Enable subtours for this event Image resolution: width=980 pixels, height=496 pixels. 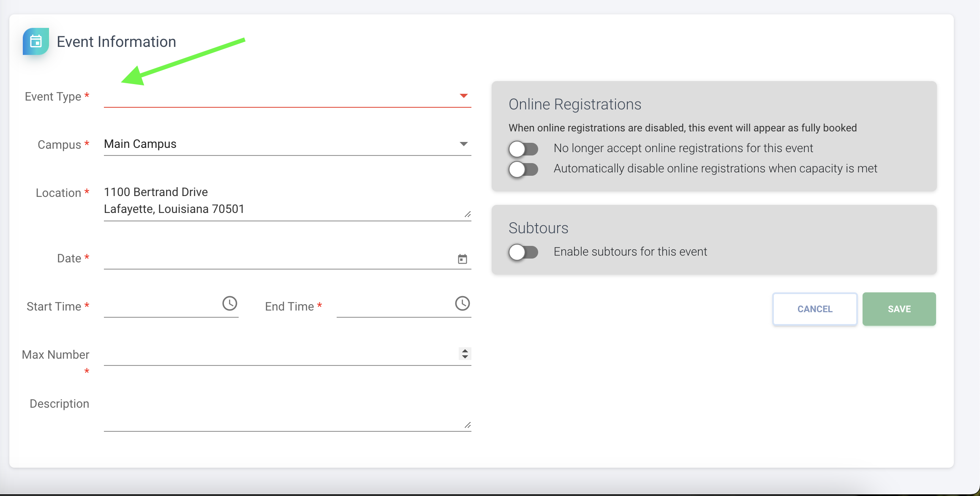coord(523,252)
